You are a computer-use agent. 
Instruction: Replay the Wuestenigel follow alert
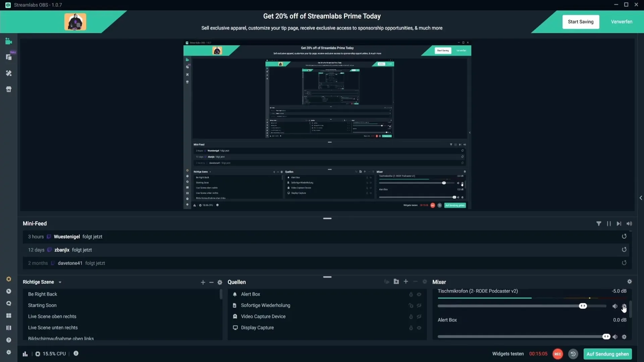coord(624,236)
